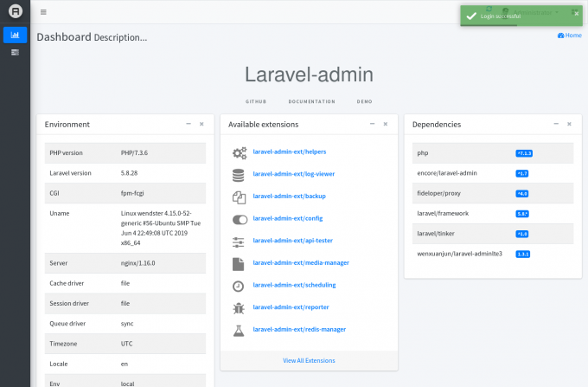588x387 pixels.
Task: Click the laravel/tinker version badge
Action: pyautogui.click(x=522, y=234)
